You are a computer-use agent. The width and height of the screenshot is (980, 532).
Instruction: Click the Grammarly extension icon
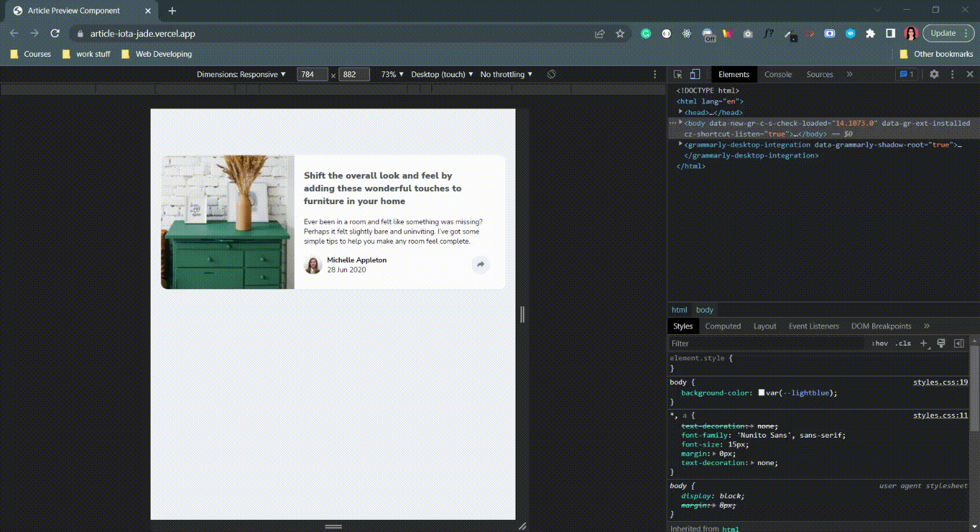[x=646, y=34]
